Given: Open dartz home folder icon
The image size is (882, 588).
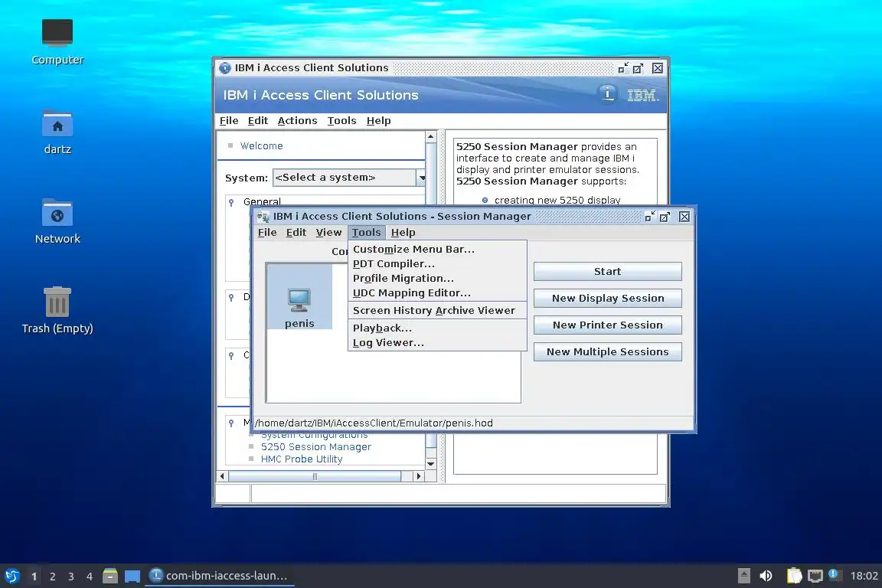Looking at the screenshot, I should (57, 132).
